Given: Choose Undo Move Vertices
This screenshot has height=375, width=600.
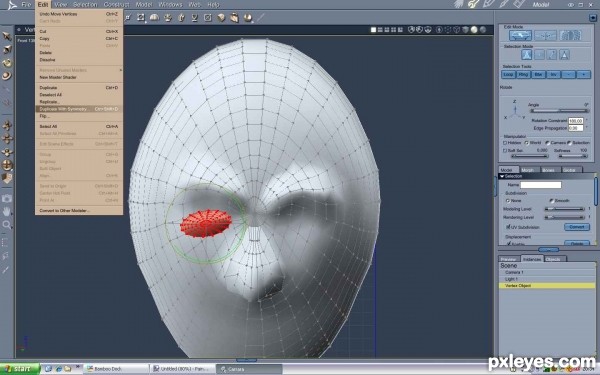Looking at the screenshot, I should point(79,14).
